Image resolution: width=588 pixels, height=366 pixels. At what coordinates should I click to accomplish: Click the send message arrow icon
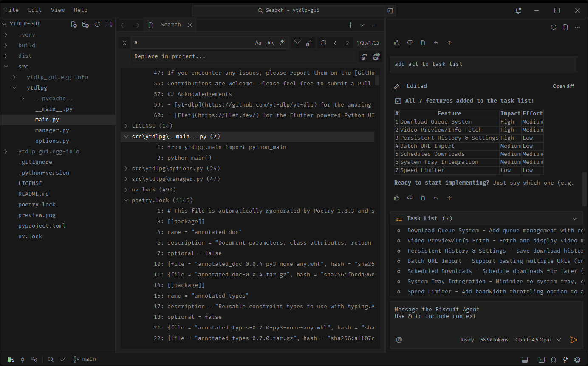[x=574, y=340]
